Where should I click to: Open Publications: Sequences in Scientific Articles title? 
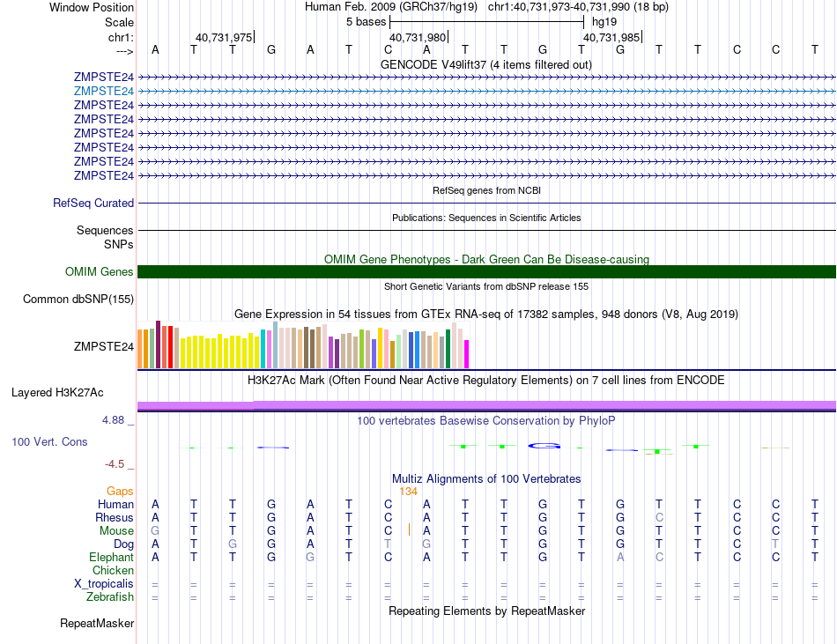[x=486, y=218]
